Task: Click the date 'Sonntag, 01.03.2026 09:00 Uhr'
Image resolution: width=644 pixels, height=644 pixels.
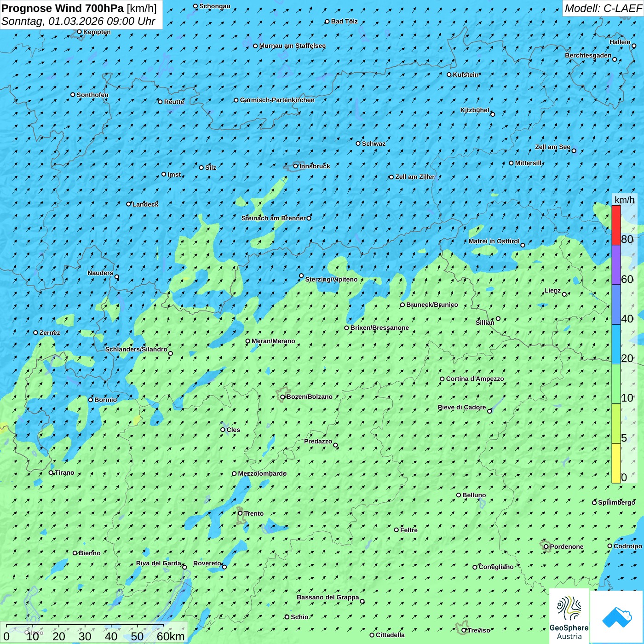Action: click(78, 21)
